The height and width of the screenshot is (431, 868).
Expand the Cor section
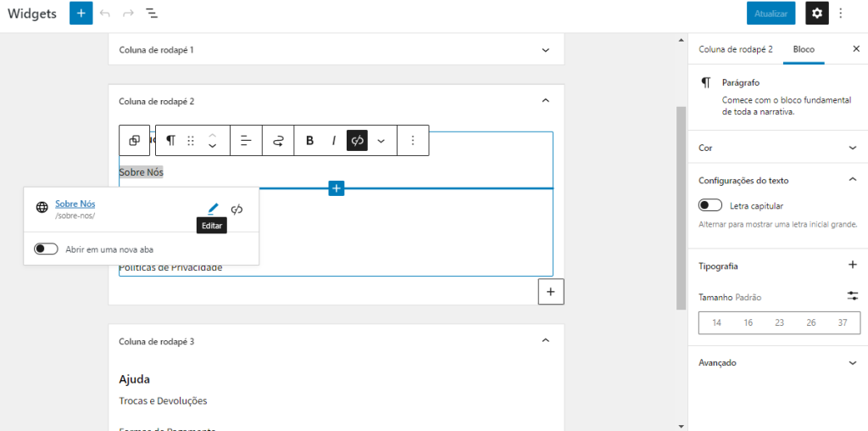[x=852, y=148]
